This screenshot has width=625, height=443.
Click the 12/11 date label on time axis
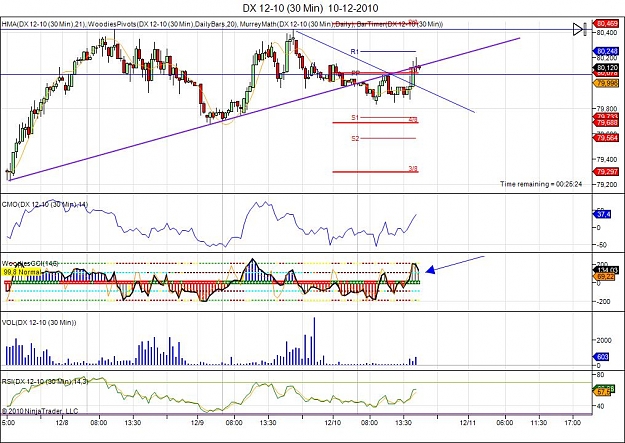[468, 422]
